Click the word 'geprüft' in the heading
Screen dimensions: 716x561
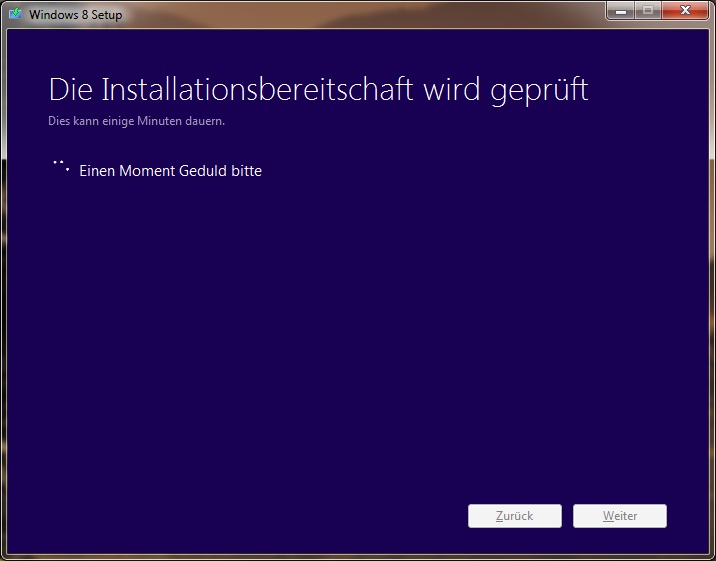pyautogui.click(x=540, y=89)
